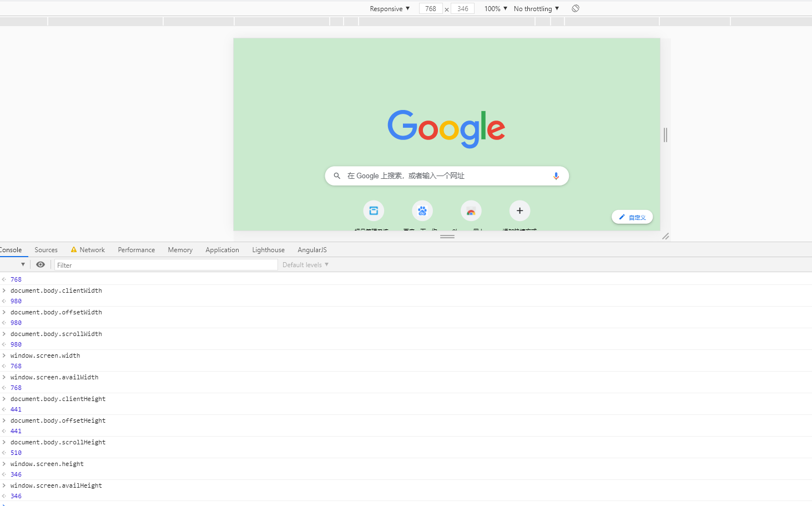The width and height of the screenshot is (812, 506).
Task: Switch to the AngularJS tab
Action: point(312,250)
